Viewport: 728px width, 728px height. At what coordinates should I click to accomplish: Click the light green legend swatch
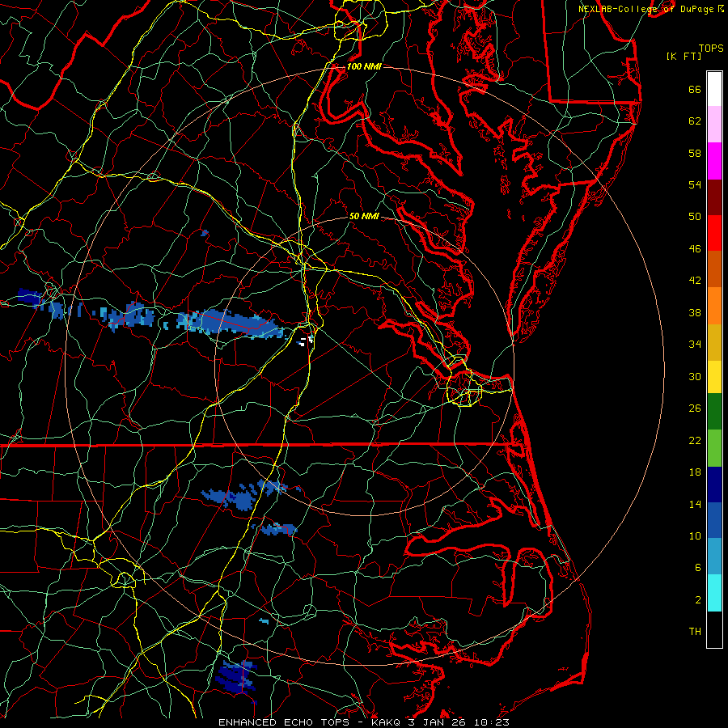[714, 448]
